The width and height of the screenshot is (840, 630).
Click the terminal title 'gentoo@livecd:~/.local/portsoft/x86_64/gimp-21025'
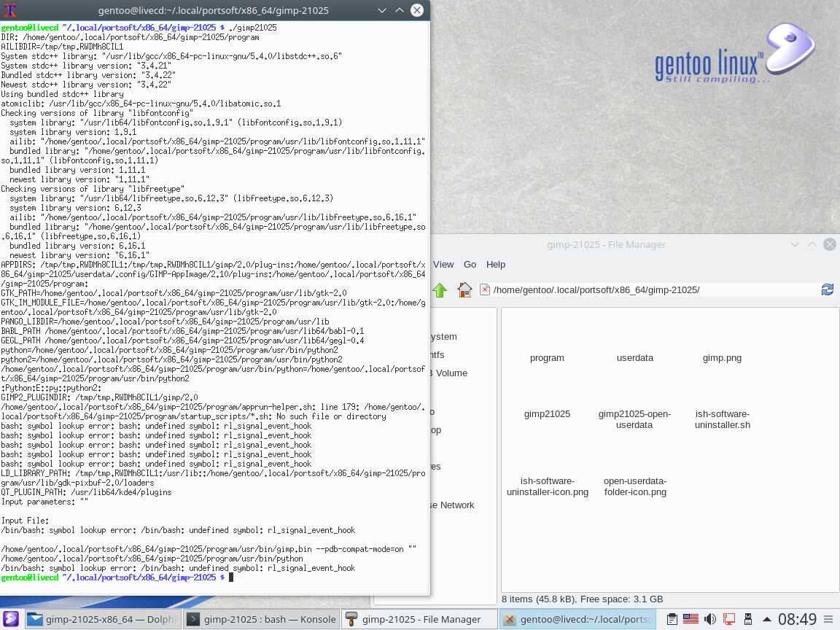pyautogui.click(x=213, y=10)
